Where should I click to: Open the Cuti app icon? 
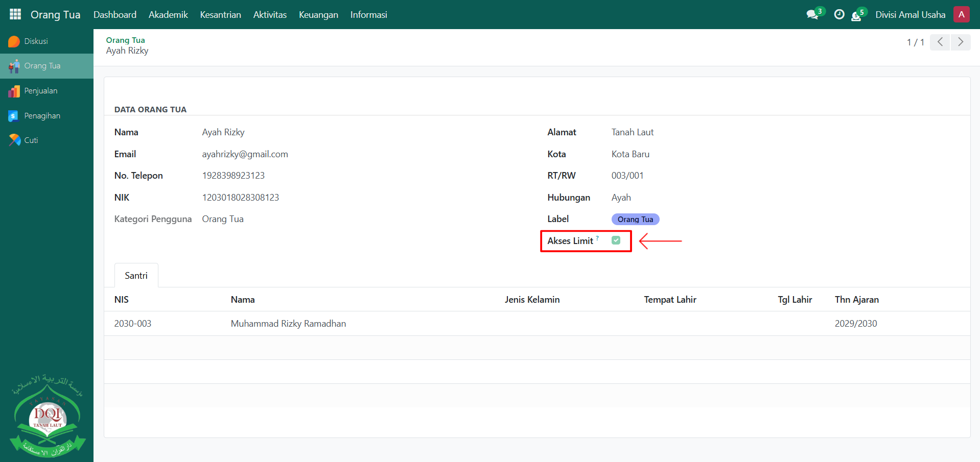click(14, 140)
